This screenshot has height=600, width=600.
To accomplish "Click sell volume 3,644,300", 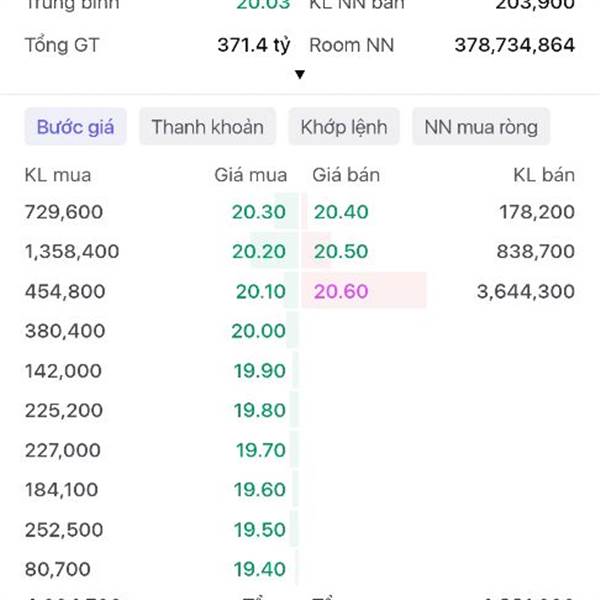I will click(x=525, y=292).
